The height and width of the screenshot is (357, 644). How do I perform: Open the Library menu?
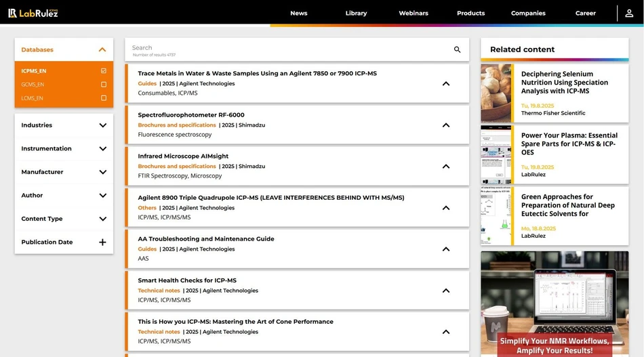pyautogui.click(x=356, y=13)
